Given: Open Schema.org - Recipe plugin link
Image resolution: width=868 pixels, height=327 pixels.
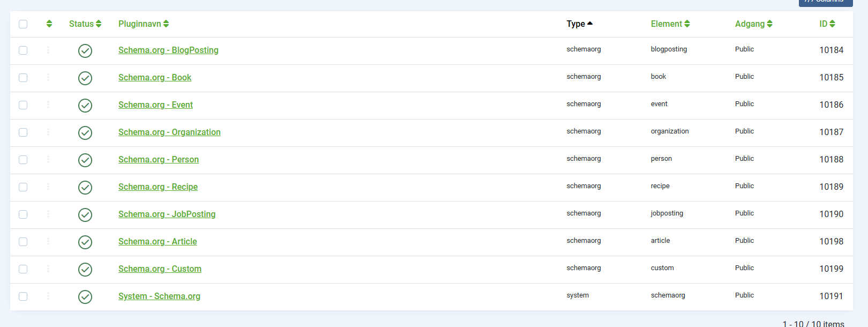Looking at the screenshot, I should pos(158,187).
